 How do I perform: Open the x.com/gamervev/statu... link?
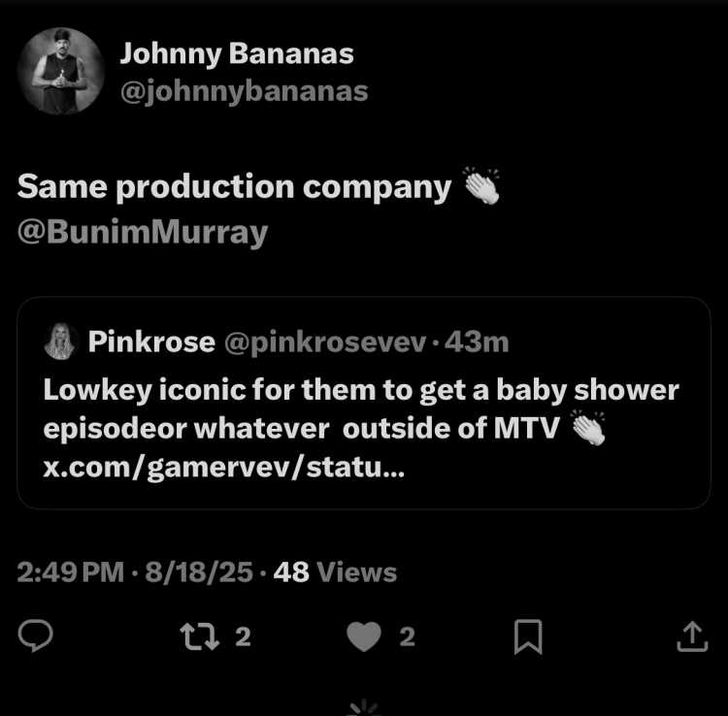pyautogui.click(x=224, y=468)
